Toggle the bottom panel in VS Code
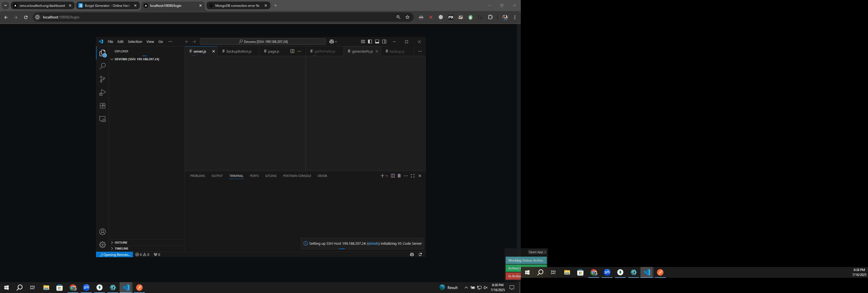868x293 pixels. click(x=377, y=42)
